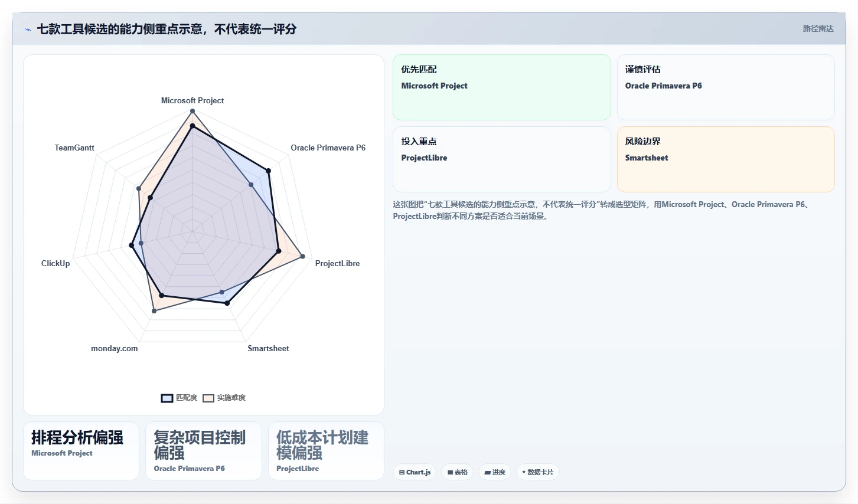
Task: Click the TeamGantt radar axis label
Action: [74, 148]
